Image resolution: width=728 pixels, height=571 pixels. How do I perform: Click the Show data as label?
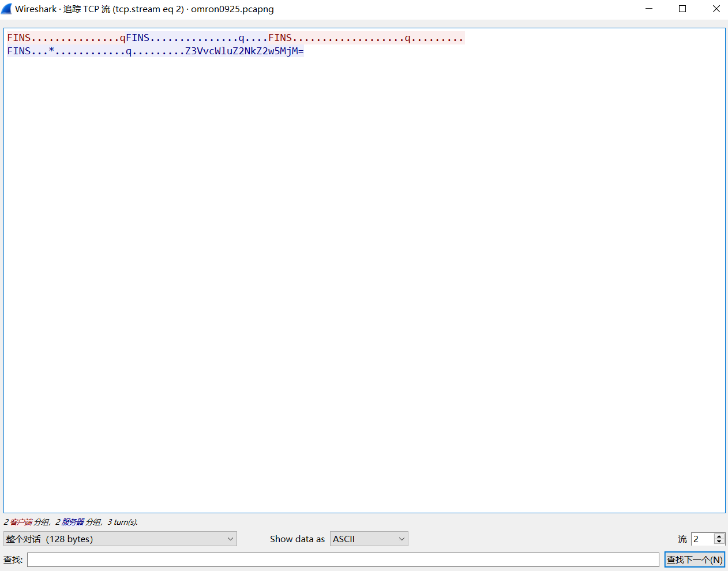[297, 539]
